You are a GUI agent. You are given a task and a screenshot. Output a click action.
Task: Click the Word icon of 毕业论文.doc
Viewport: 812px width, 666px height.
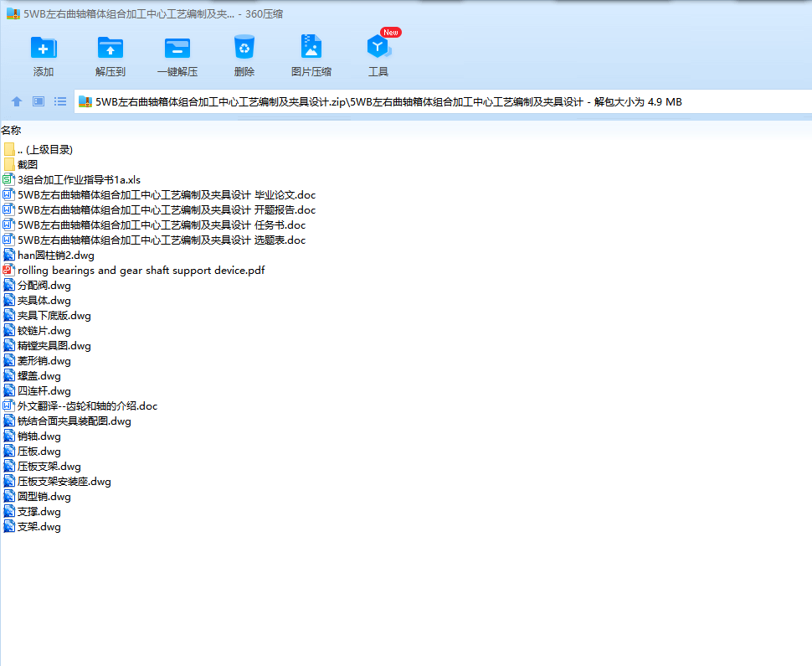coord(9,195)
